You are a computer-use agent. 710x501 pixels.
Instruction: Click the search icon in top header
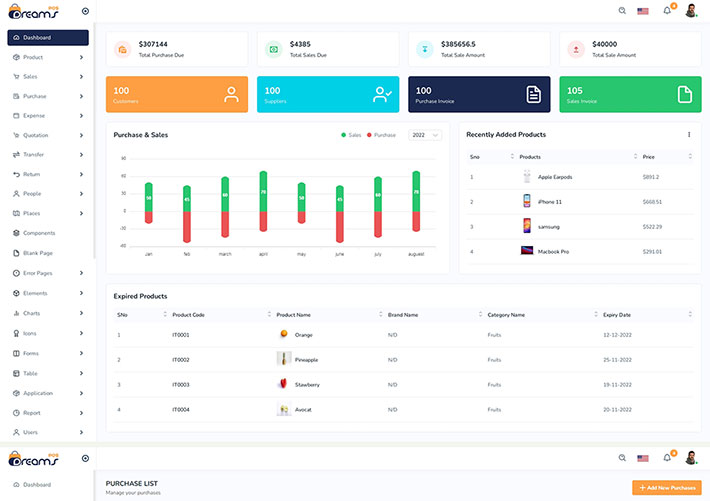pyautogui.click(x=622, y=10)
